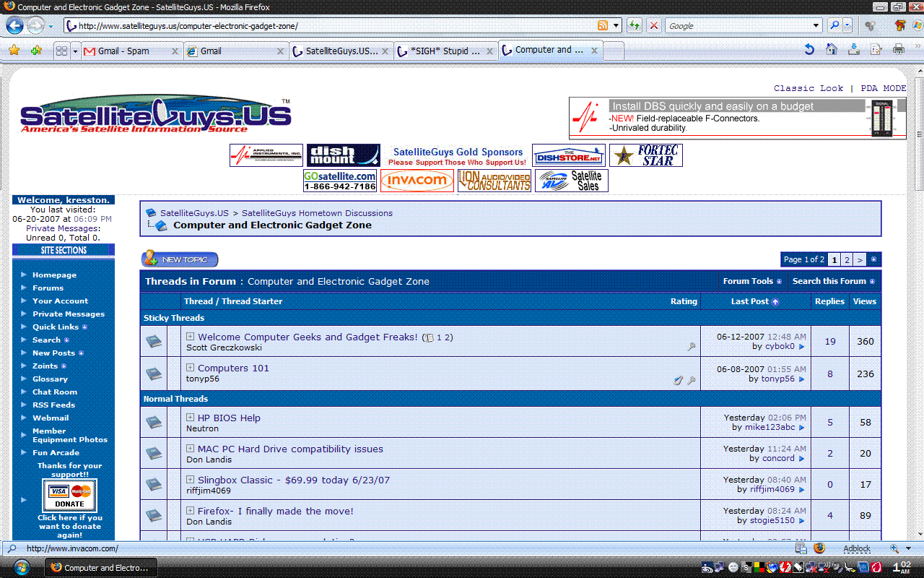The width and height of the screenshot is (924, 578).
Task: Open the tab list dropdown arrow
Action: [x=74, y=51]
